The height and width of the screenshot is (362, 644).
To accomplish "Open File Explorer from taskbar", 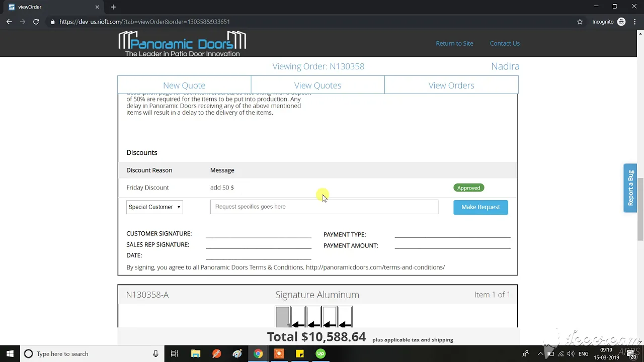I will point(195,354).
